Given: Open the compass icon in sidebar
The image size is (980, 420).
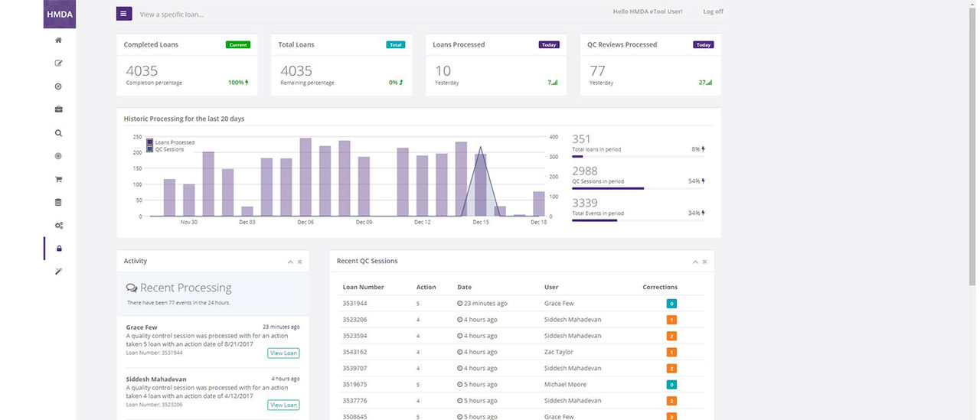Looking at the screenshot, I should (x=59, y=86).
